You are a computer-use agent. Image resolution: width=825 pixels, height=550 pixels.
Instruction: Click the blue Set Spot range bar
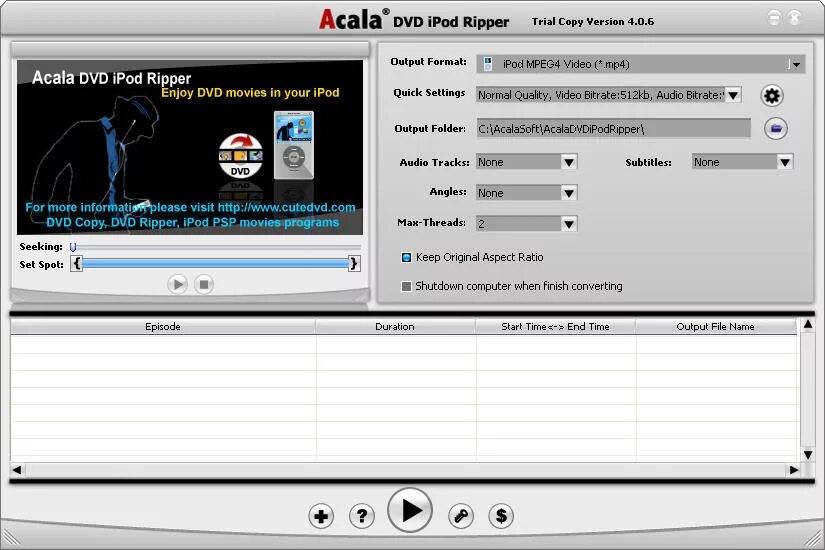coord(216,263)
